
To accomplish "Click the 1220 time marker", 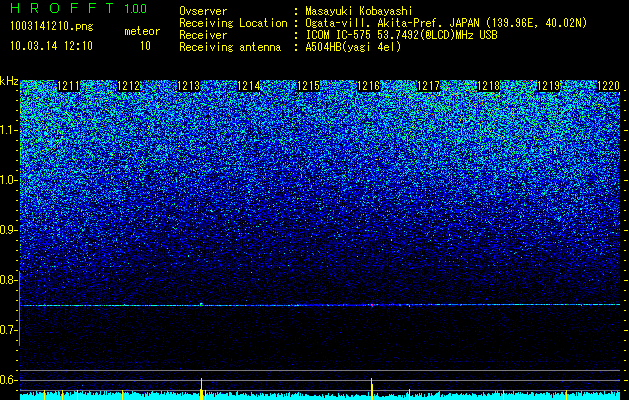I will (609, 86).
